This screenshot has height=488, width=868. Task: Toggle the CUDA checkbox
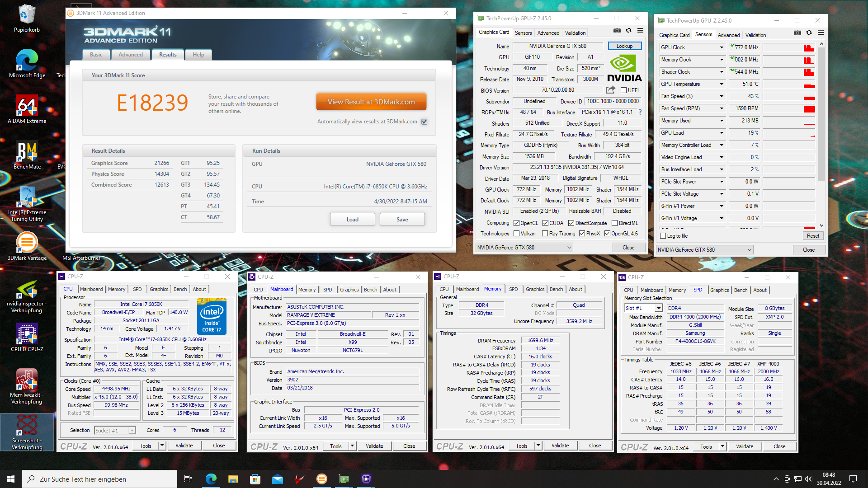pyautogui.click(x=545, y=223)
